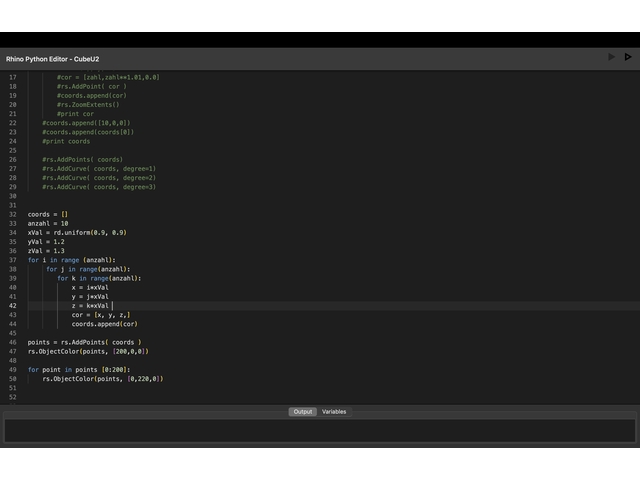The width and height of the screenshot is (640, 480).
Task: Click line number 49 in gutter
Action: point(13,370)
